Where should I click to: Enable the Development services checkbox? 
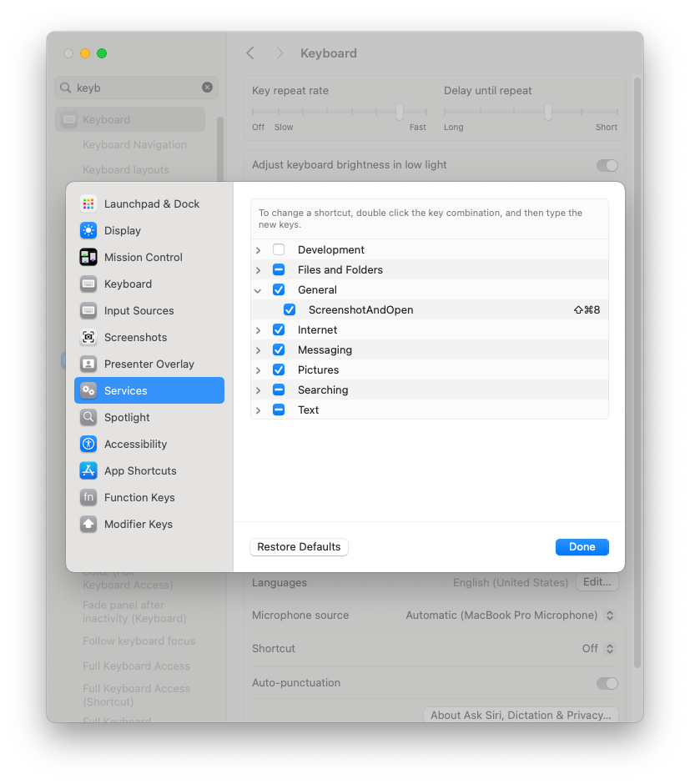(280, 249)
